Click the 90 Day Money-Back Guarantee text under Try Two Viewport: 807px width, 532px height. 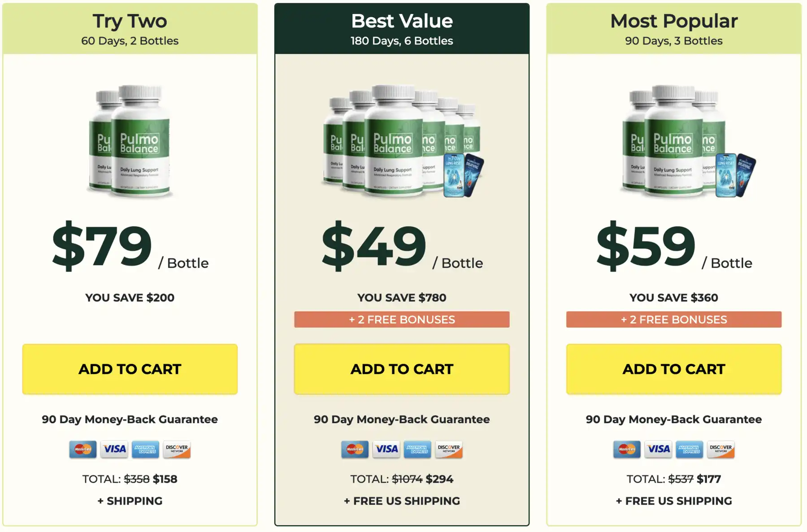coord(129,419)
